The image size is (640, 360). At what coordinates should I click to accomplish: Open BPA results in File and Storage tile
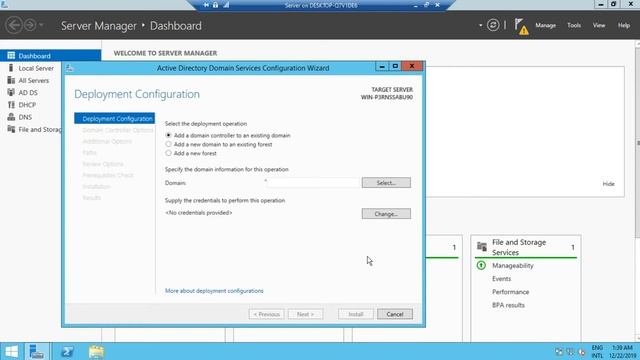tap(508, 305)
